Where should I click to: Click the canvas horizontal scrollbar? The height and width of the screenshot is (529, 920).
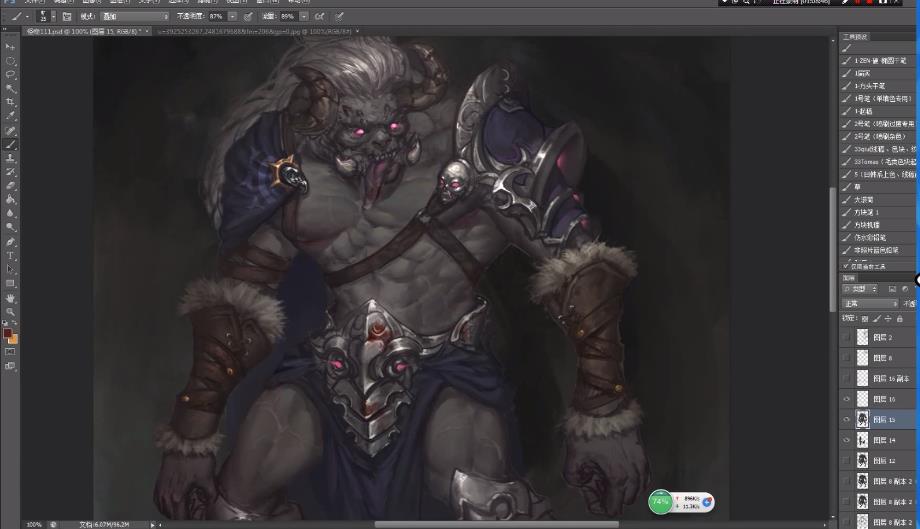coord(496,524)
